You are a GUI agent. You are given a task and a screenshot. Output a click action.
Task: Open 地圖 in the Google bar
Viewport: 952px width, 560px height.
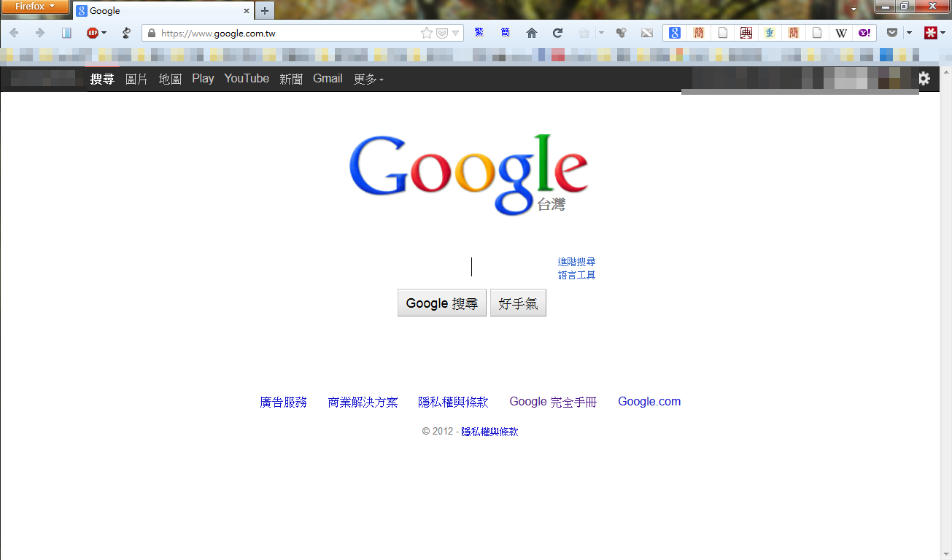coord(170,79)
